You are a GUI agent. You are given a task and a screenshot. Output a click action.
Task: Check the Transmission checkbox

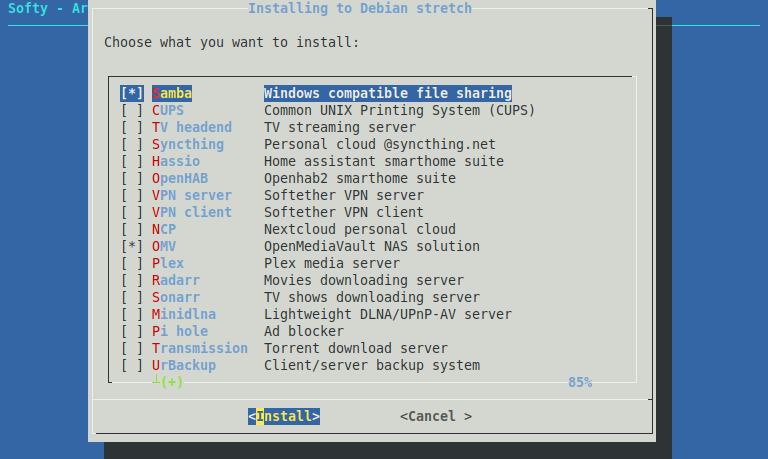pos(132,348)
